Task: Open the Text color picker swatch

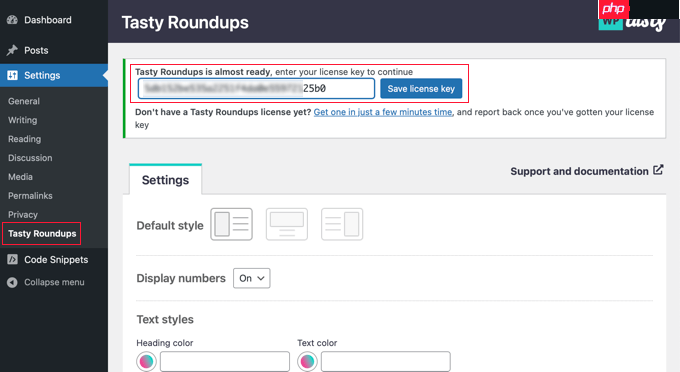Action: [307, 361]
